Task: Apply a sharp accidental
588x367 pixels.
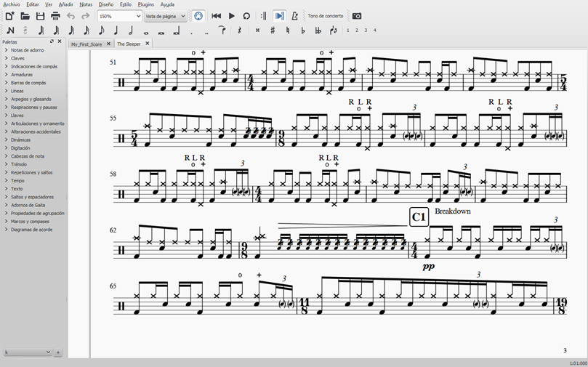Action: [x=273, y=31]
